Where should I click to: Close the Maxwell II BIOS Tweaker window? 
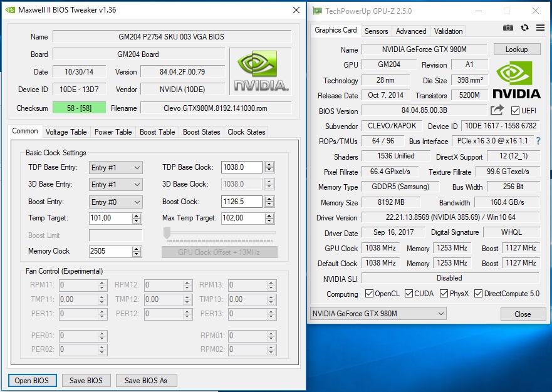(296, 10)
